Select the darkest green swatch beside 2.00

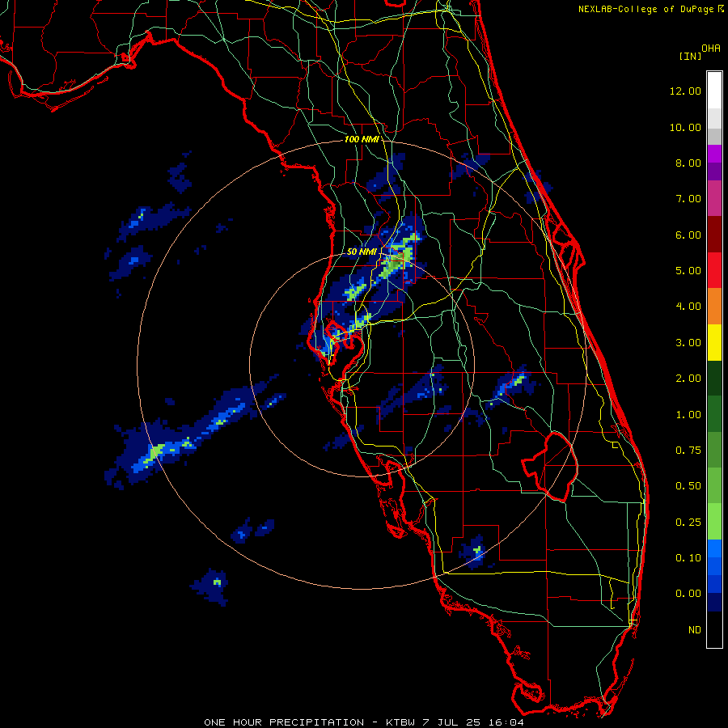coord(714,379)
